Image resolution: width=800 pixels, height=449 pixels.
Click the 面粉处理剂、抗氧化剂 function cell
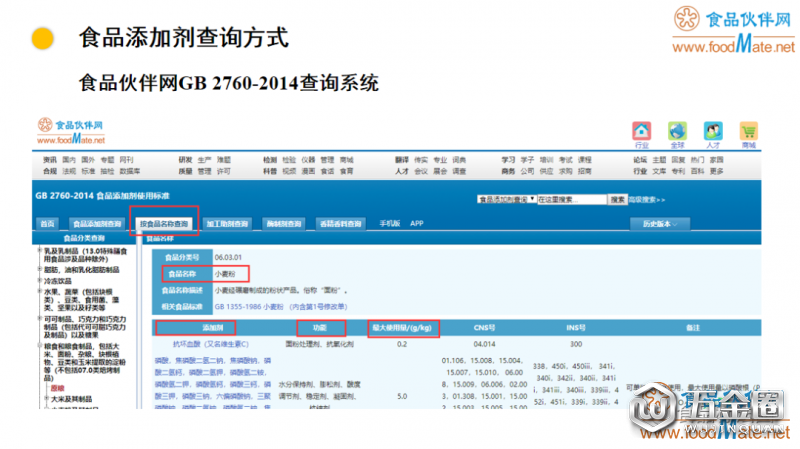[319, 344]
